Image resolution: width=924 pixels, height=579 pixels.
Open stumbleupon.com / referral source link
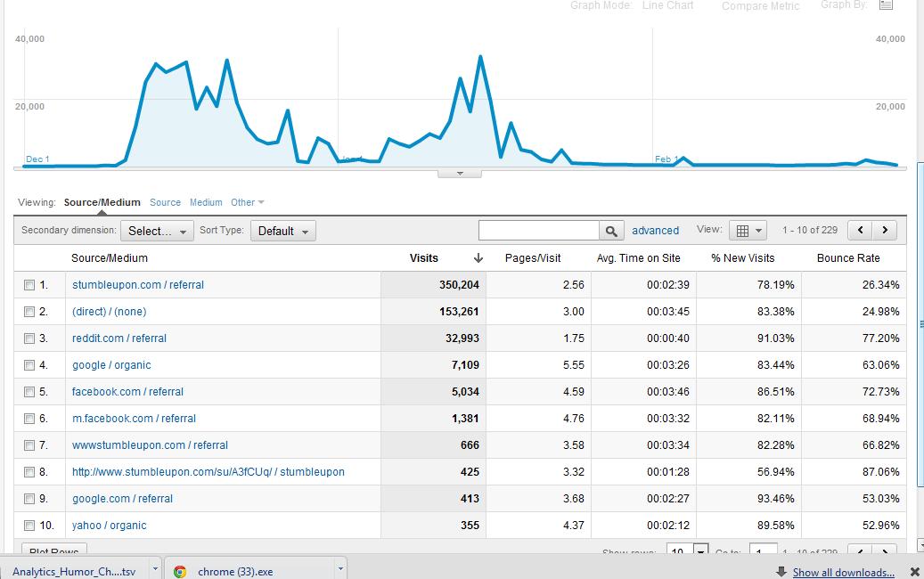tap(138, 285)
